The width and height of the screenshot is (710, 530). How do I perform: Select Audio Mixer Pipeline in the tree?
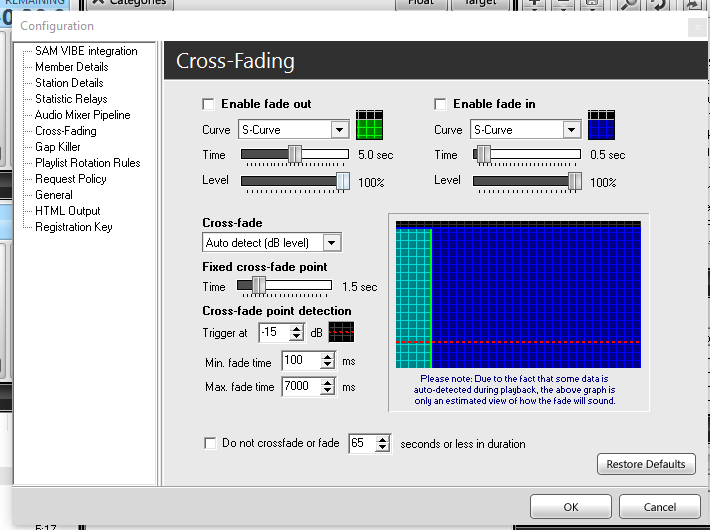pyautogui.click(x=83, y=115)
